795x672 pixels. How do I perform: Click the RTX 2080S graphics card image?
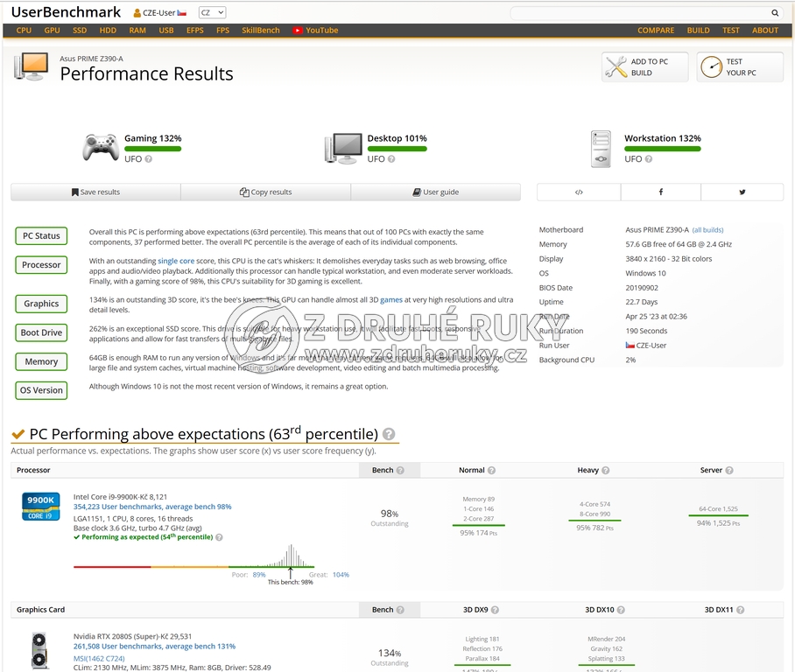pyautogui.click(x=39, y=650)
